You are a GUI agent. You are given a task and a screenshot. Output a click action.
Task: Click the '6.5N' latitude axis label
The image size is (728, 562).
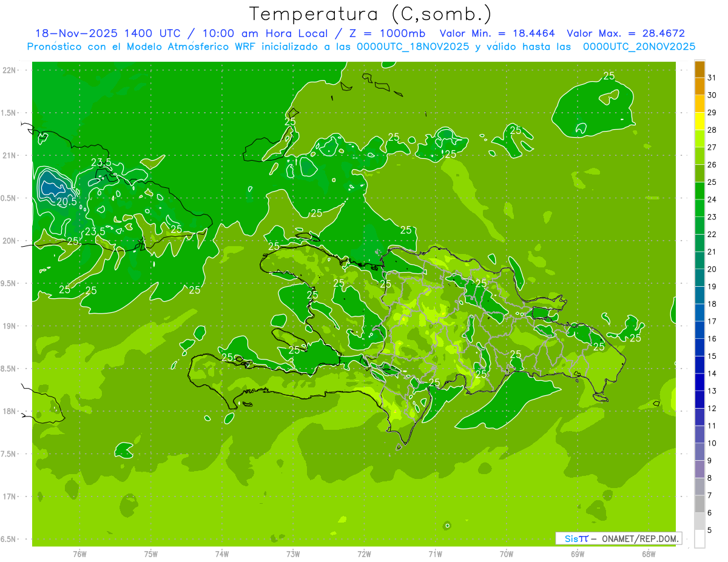pyautogui.click(x=8, y=539)
